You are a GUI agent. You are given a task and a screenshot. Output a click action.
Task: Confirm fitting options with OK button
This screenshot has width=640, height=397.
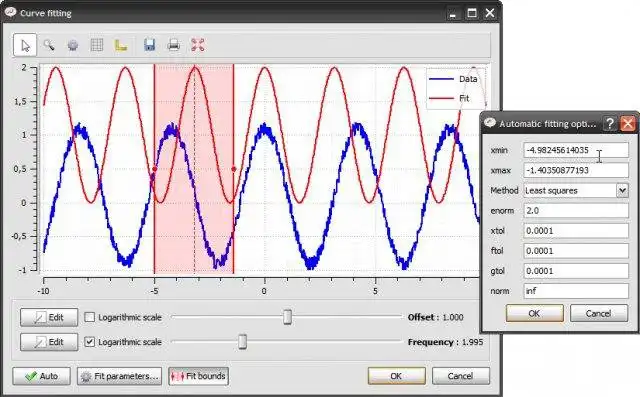[x=535, y=313]
